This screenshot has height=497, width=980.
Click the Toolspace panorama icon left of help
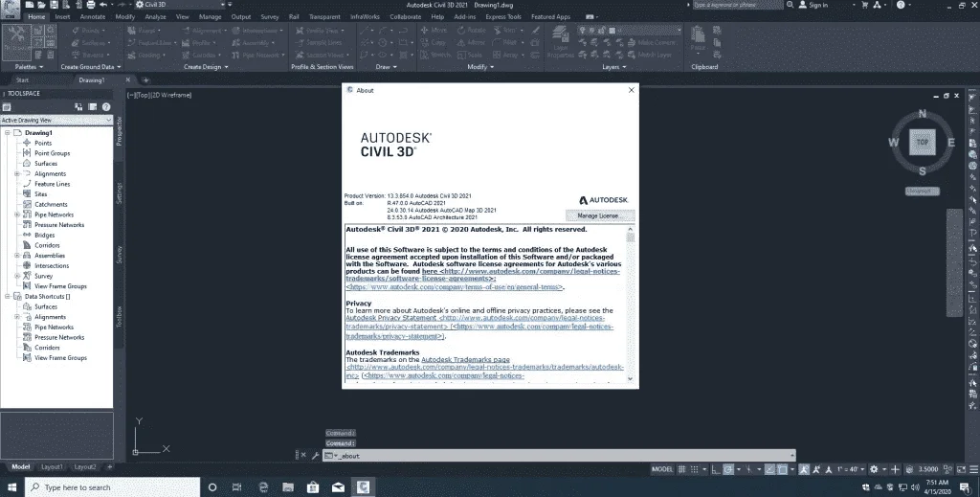click(x=93, y=107)
